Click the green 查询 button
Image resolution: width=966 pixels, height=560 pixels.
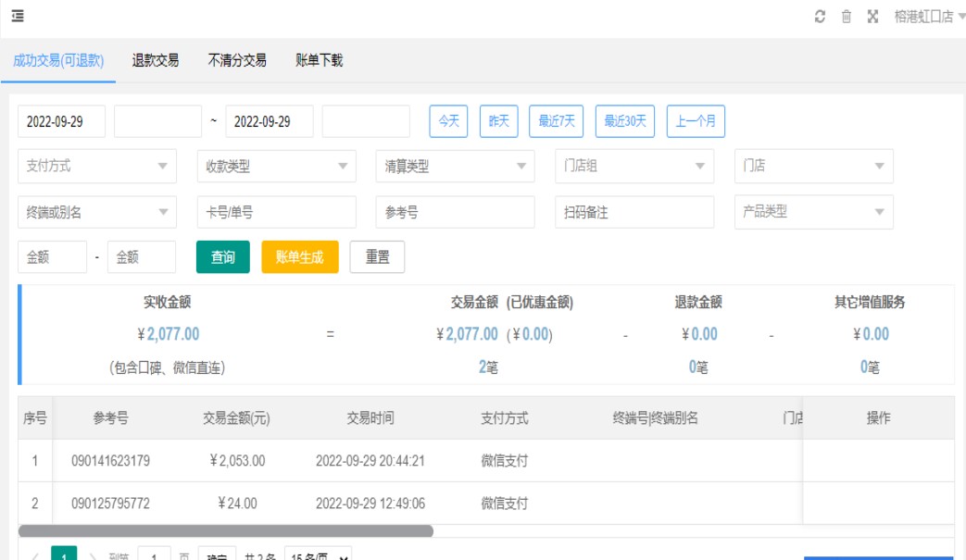(223, 257)
